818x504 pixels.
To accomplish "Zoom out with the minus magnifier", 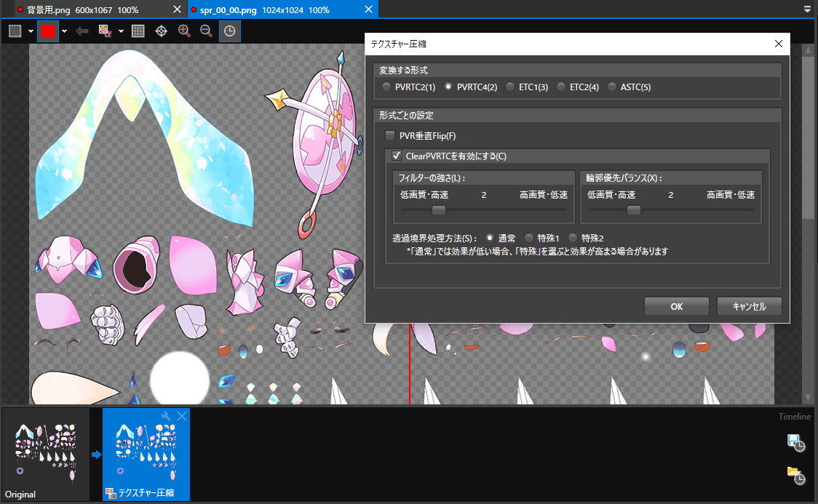I will 207,31.
